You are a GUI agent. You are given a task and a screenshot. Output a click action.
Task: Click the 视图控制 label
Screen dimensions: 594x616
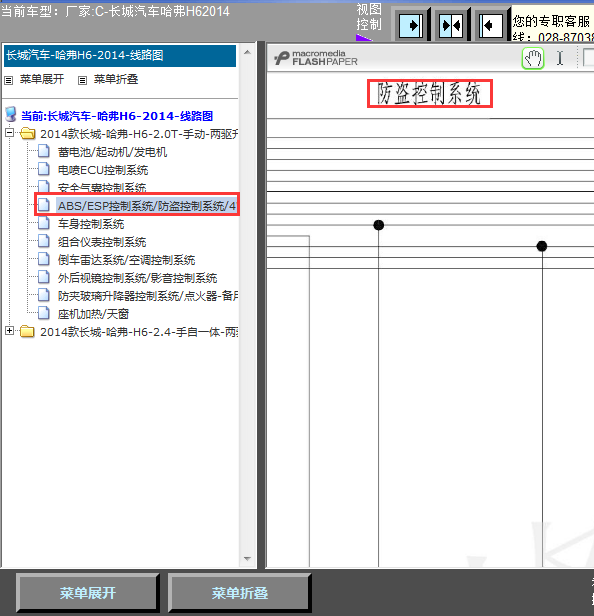368,17
